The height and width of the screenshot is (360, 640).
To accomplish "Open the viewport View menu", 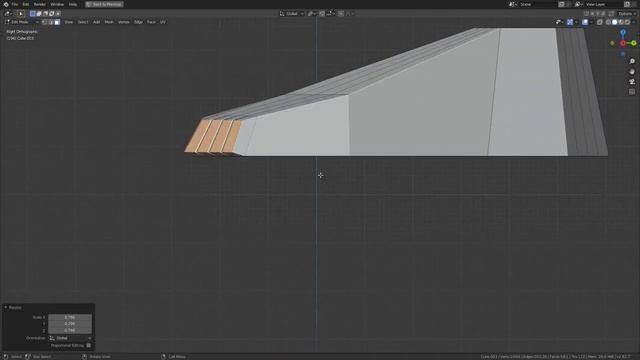I will pos(69,22).
